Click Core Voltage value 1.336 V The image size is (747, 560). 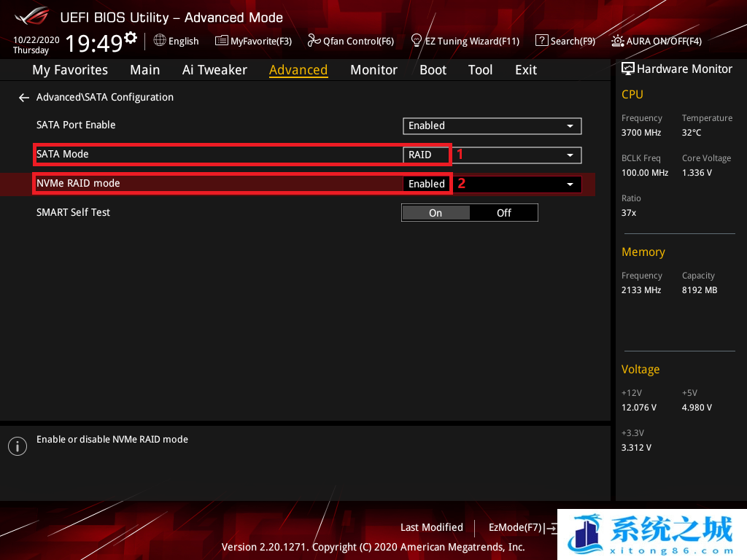697,172
